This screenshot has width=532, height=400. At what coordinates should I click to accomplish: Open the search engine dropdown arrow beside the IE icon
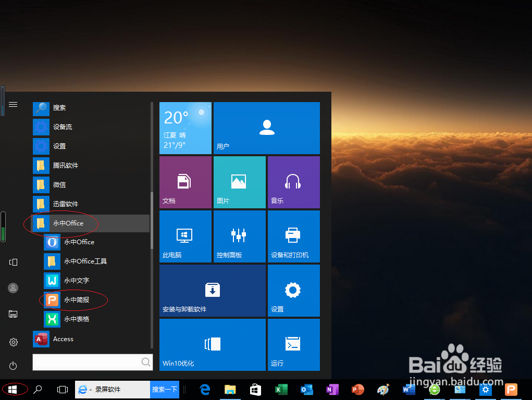91,390
